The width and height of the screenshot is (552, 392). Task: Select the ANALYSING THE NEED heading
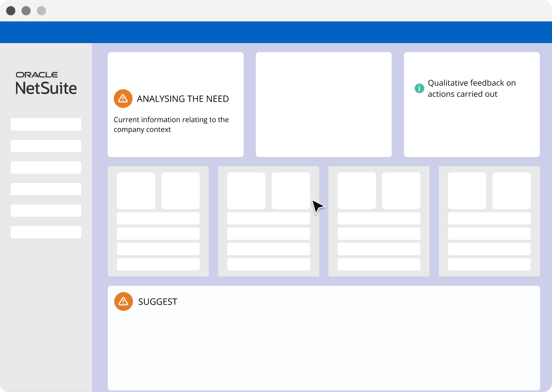point(183,99)
